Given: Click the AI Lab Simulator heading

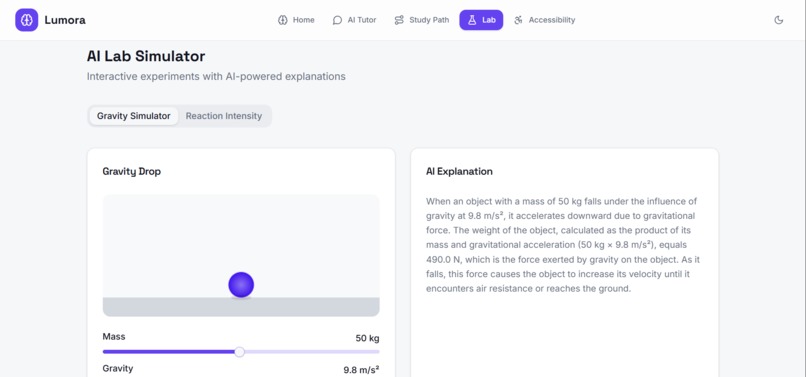Looking at the screenshot, I should click(x=146, y=56).
